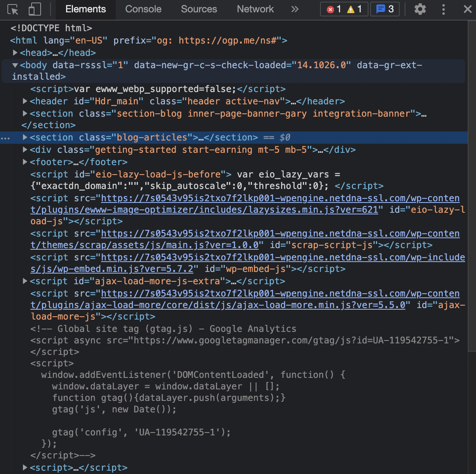Click the window.addEventListener DOMContentLoaded line
The height and width of the screenshot is (474, 476).
click(193, 375)
